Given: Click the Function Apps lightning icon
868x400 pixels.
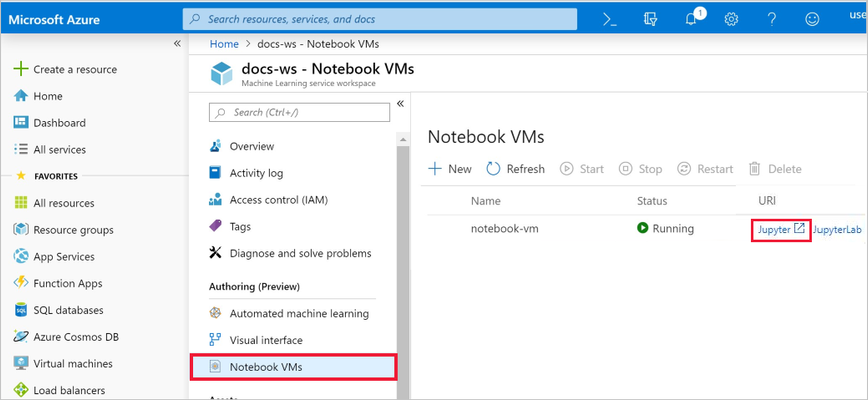Looking at the screenshot, I should click(x=20, y=283).
